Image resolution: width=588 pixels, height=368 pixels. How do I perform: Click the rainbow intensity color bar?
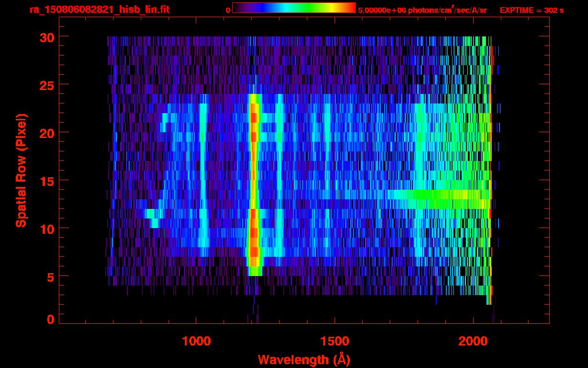(x=294, y=8)
